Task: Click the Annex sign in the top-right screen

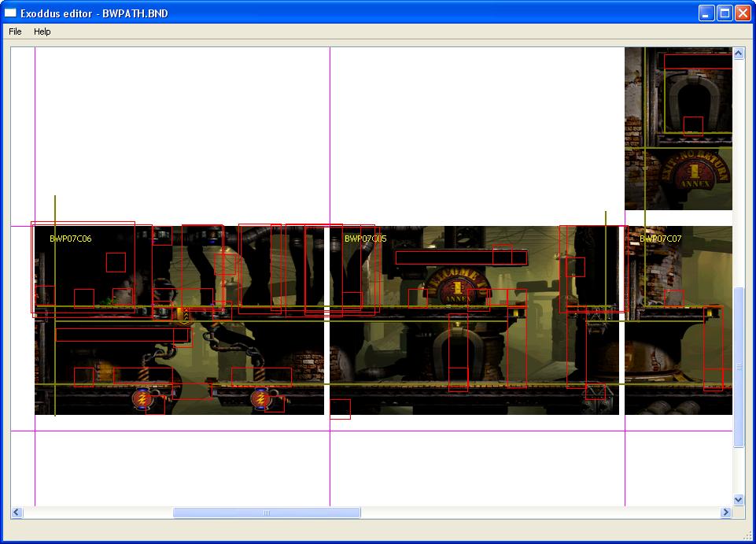Action: 693,173
